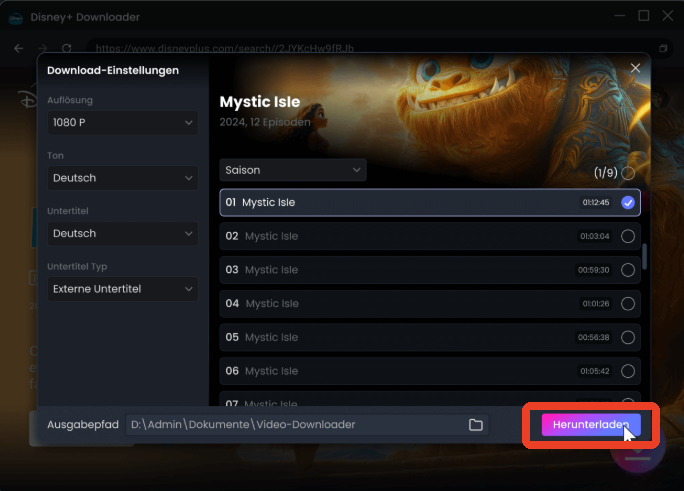Click the browser back arrow

(19, 48)
